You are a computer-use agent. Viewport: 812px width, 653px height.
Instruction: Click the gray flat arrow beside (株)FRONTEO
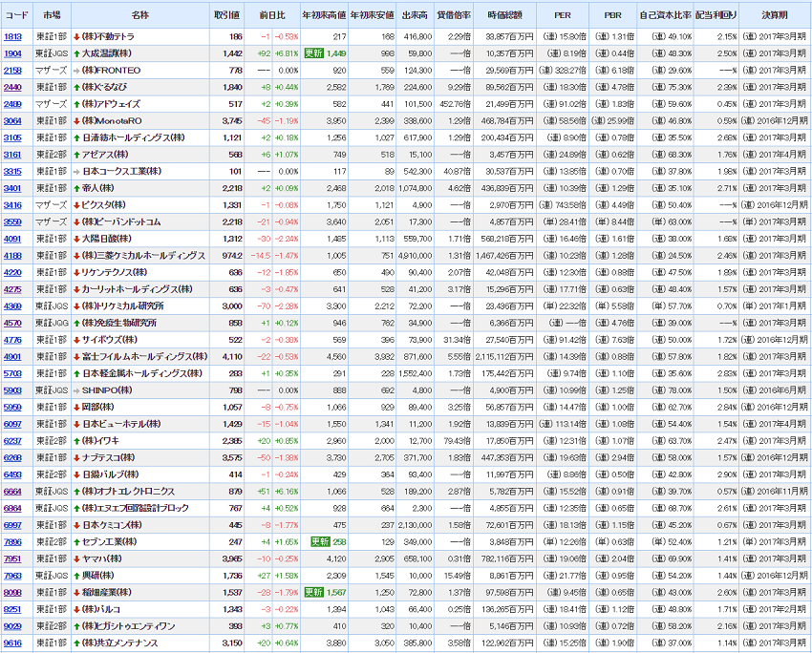[76, 71]
